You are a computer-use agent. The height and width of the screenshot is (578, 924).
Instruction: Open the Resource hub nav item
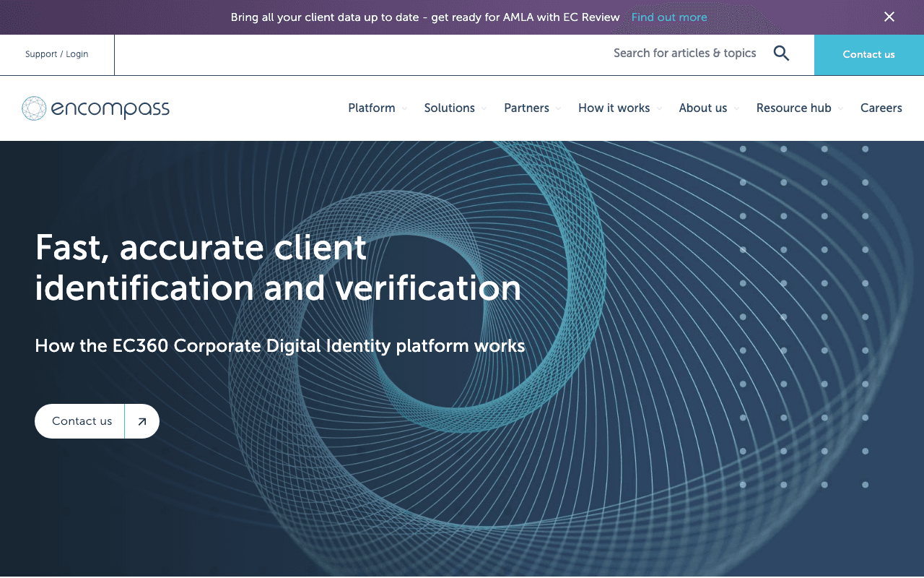coord(794,108)
